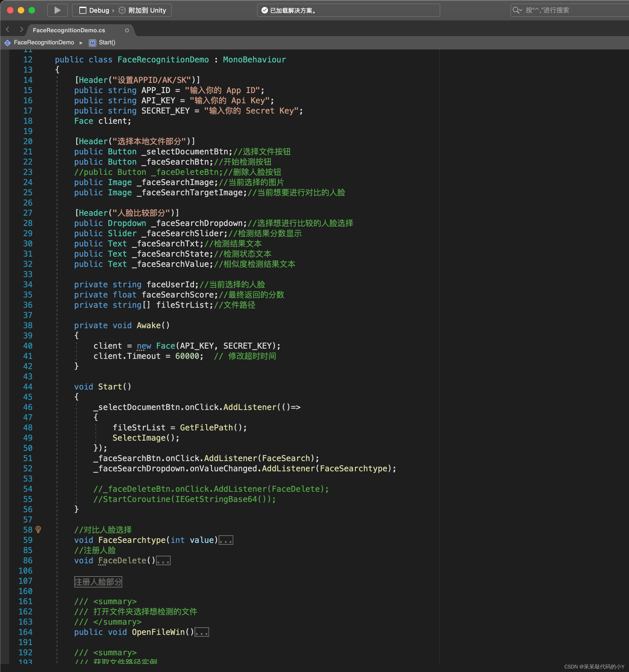Click the _faceSearchSlider declaration
The image size is (629, 672).
tap(182, 233)
